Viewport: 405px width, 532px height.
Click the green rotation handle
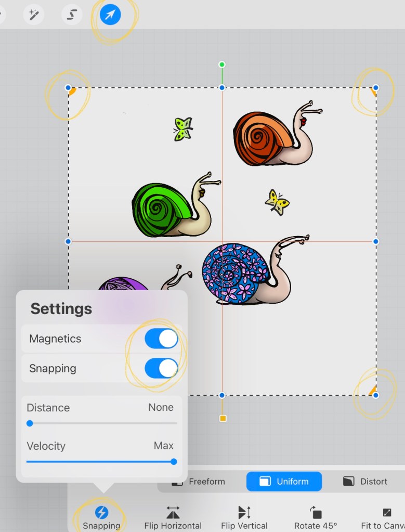(222, 64)
